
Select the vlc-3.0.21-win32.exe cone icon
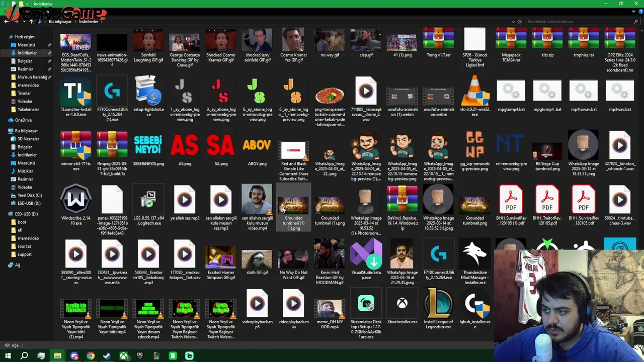pyautogui.click(x=474, y=91)
